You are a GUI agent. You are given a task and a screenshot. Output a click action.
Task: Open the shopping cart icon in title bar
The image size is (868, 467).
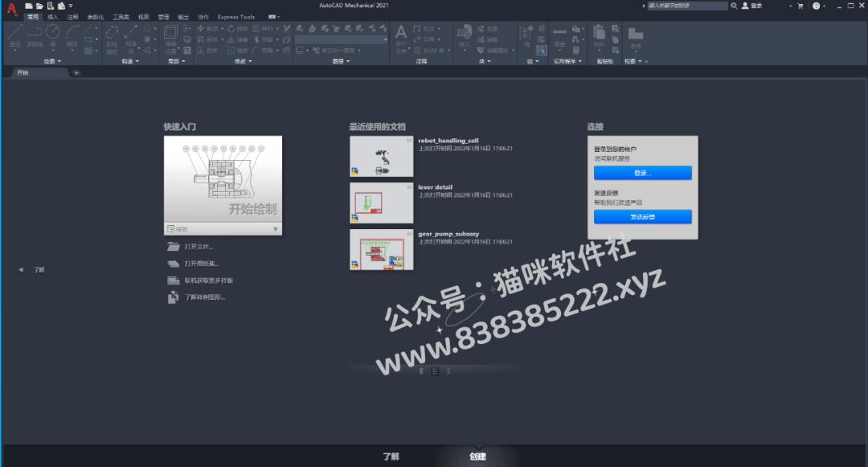click(800, 6)
